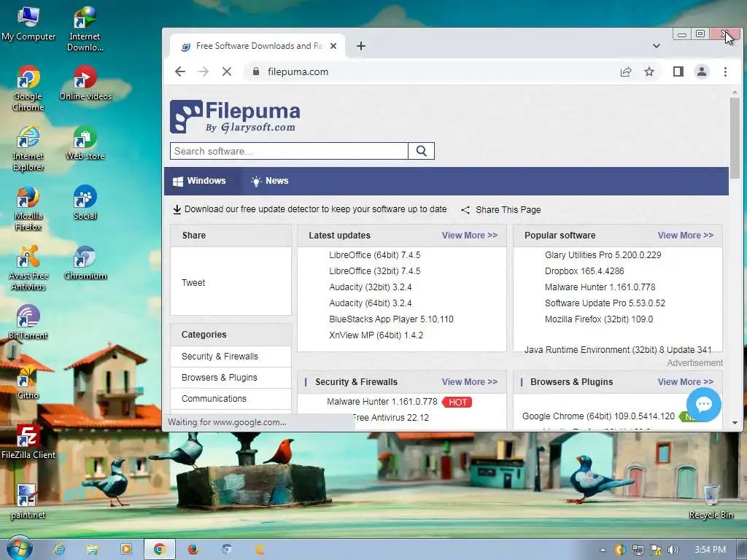Screen dimensions: 747x560
Task: Click the Filepuma search magnifier button
Action: 421,151
